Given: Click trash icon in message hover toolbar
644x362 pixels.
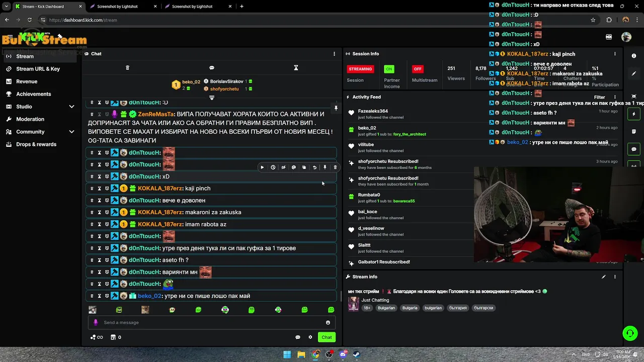Looking at the screenshot, I should (x=335, y=167).
